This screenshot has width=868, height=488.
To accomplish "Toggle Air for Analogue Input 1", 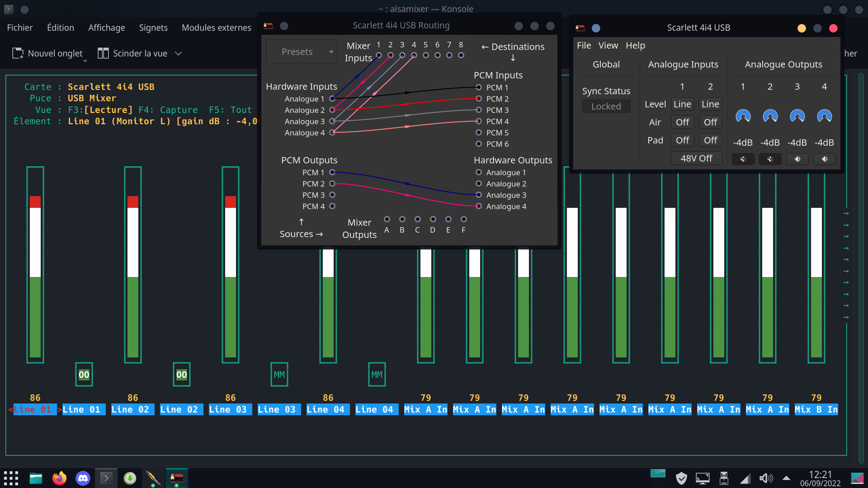I will click(682, 122).
